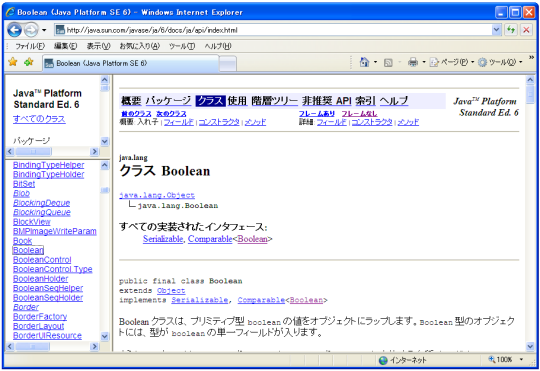Click the browser Back button
The width and height of the screenshot is (540, 371).
point(14,30)
